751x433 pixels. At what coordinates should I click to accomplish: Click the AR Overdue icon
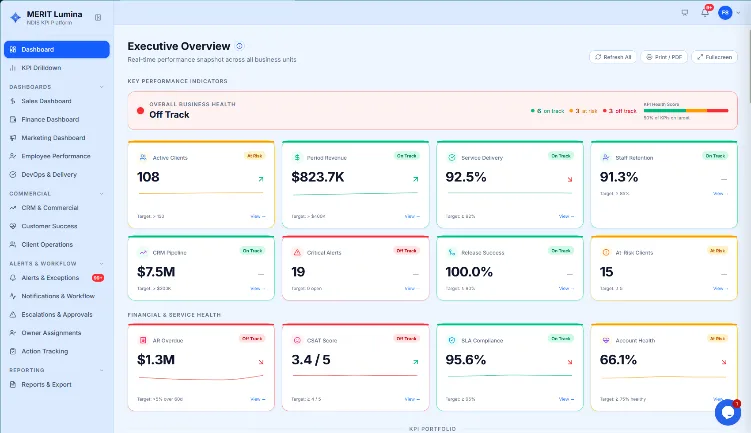(143, 340)
